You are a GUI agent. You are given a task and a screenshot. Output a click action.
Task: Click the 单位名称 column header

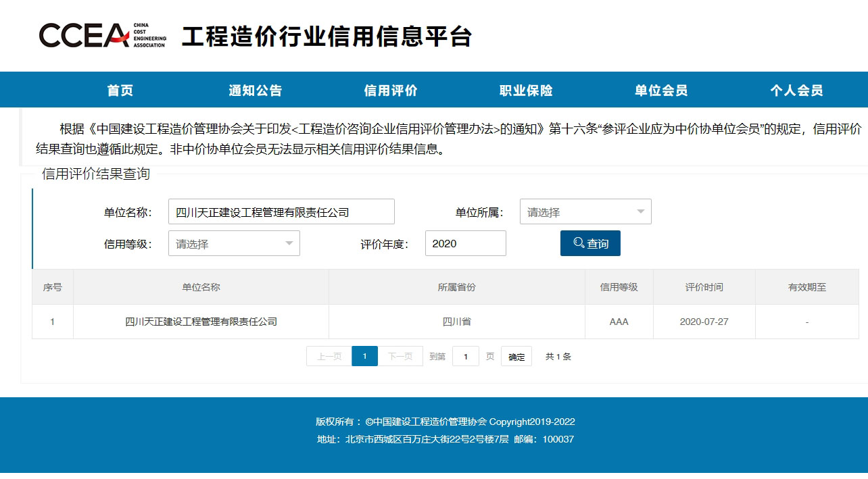click(x=201, y=287)
